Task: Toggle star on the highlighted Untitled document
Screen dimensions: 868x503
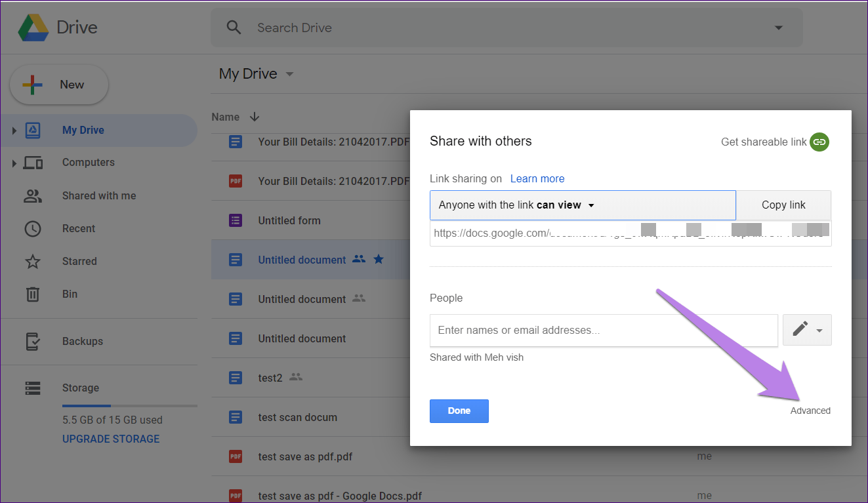Action: tap(379, 259)
